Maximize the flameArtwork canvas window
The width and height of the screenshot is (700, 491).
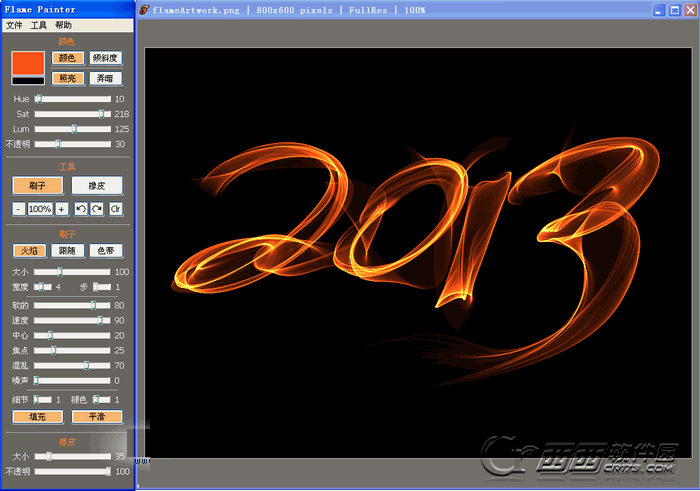675,10
